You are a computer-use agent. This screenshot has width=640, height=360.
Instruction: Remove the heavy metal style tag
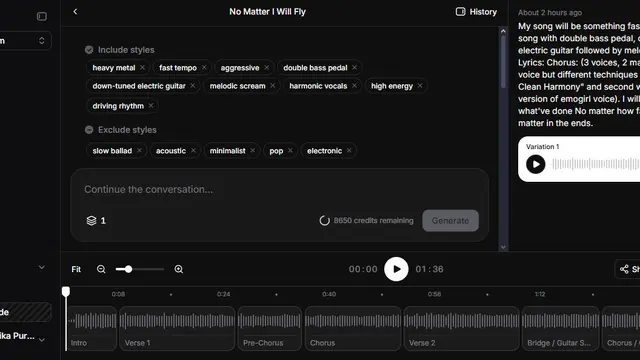coord(142,67)
